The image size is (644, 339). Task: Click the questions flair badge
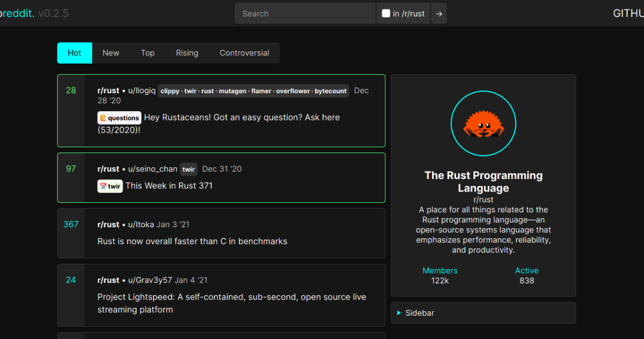coord(119,118)
